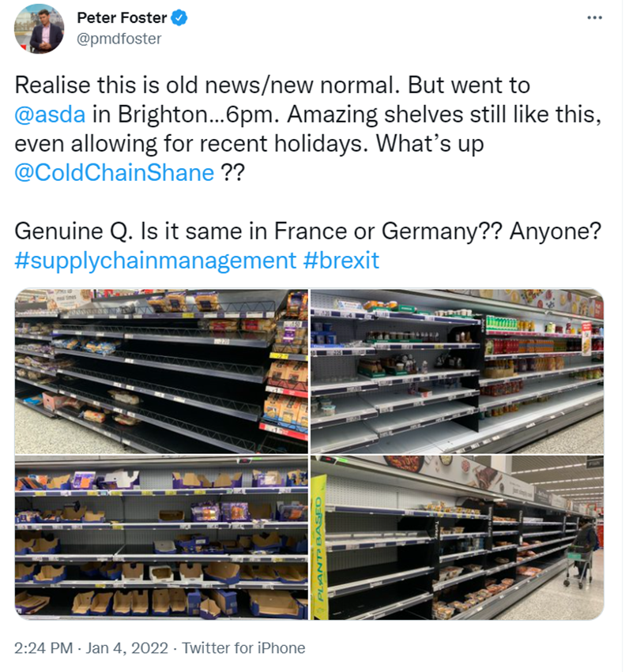
Task: Click the #brexit hashtag
Action: tap(341, 261)
